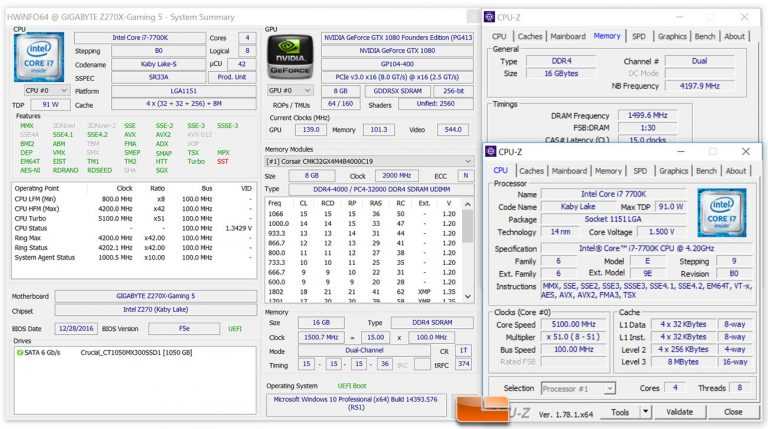This screenshot has height=429, width=768.
Task: Select CPU tab in back CPU-Z window
Action: pyautogui.click(x=499, y=36)
